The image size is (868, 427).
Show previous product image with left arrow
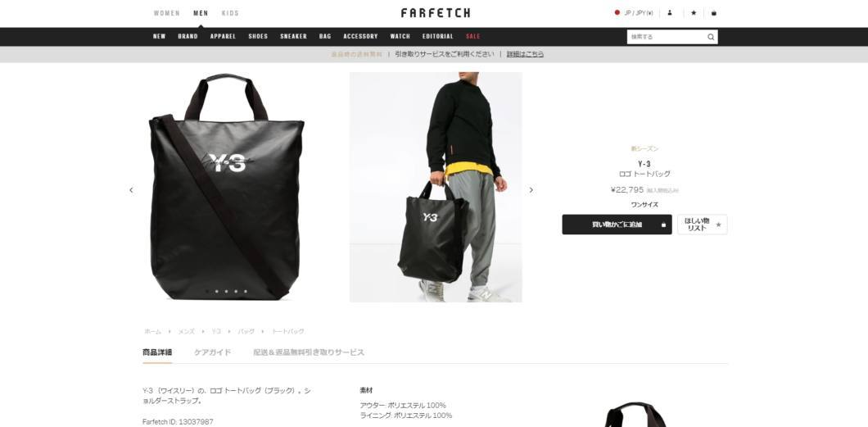coord(131,190)
